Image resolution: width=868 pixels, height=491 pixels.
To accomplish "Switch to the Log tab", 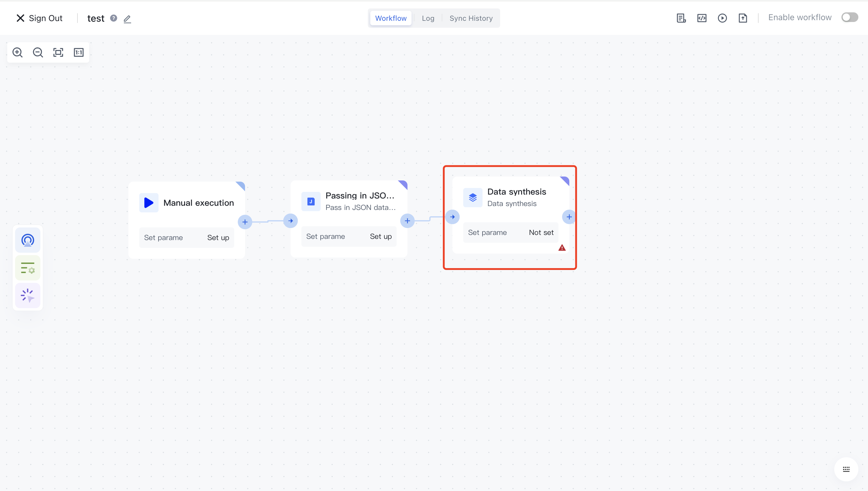I will [428, 18].
